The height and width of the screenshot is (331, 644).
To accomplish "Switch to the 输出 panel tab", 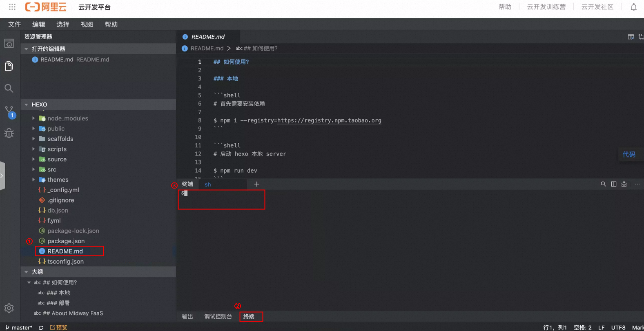I will point(187,317).
